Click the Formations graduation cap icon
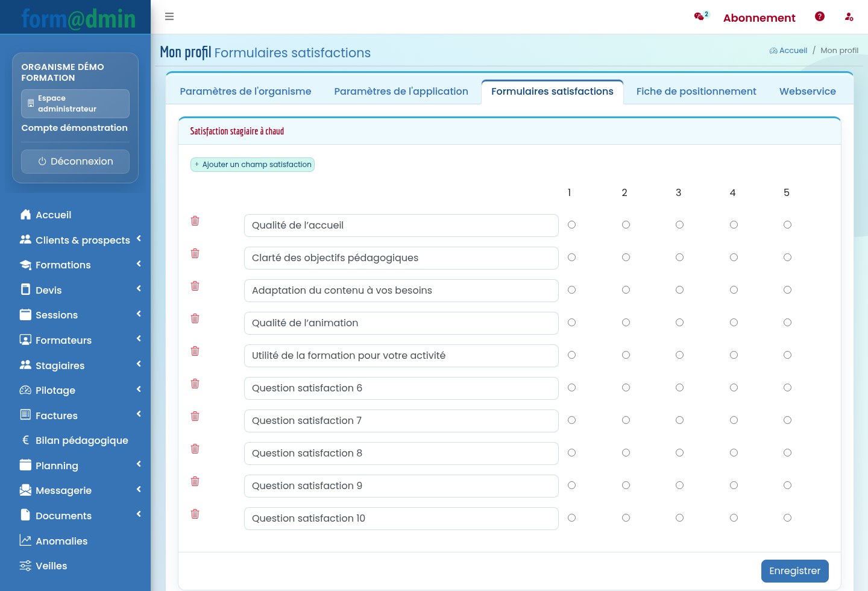This screenshot has width=868, height=591. 25,265
